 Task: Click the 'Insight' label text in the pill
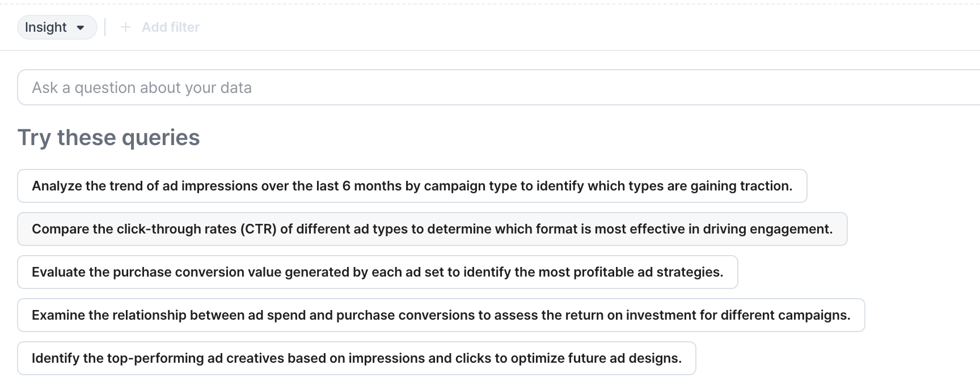point(46,27)
